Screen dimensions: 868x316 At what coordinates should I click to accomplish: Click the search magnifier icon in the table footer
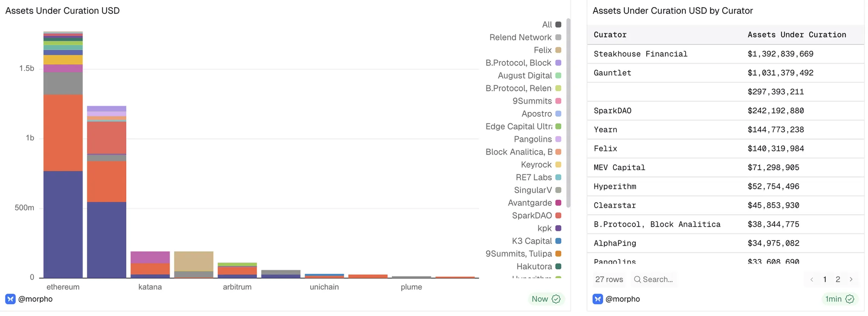(637, 280)
